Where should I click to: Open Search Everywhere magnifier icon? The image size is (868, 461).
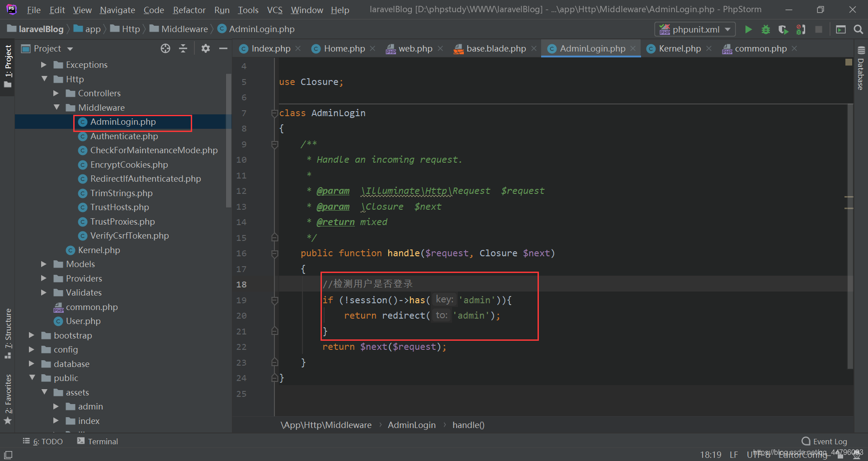[x=858, y=29]
